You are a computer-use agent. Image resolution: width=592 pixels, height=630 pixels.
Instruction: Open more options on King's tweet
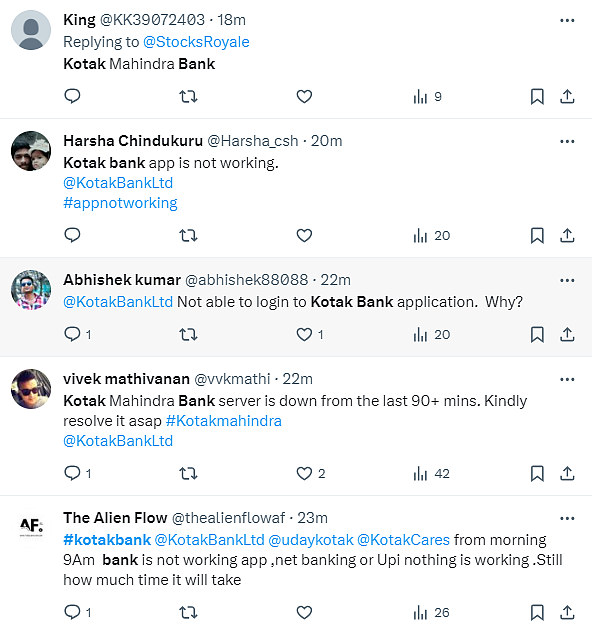pyautogui.click(x=567, y=20)
